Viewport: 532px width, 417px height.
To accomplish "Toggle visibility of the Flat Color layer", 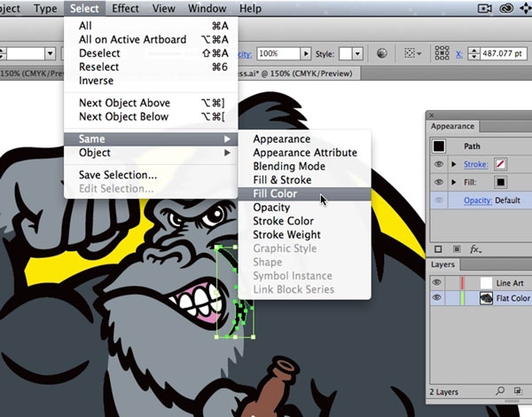I will click(437, 299).
